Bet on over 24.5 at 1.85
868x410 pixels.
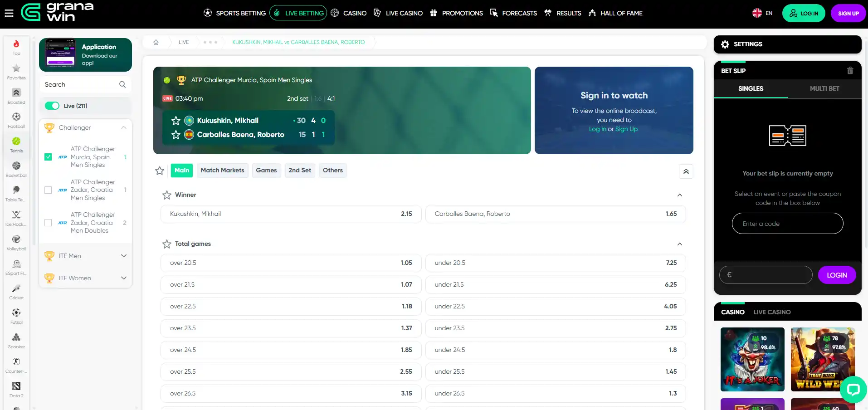[x=291, y=350]
